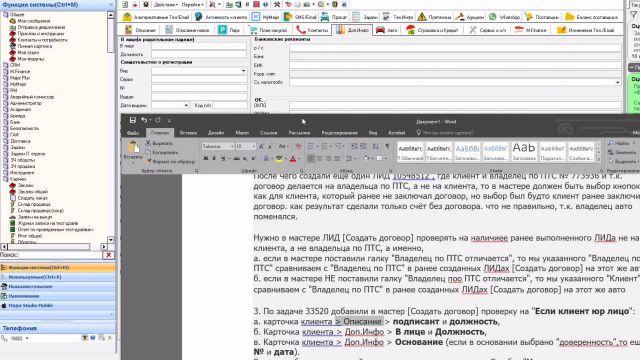Click the horizontal scrollbar of the function tree
The width and height of the screenshot is (640, 360).
(x=49, y=247)
